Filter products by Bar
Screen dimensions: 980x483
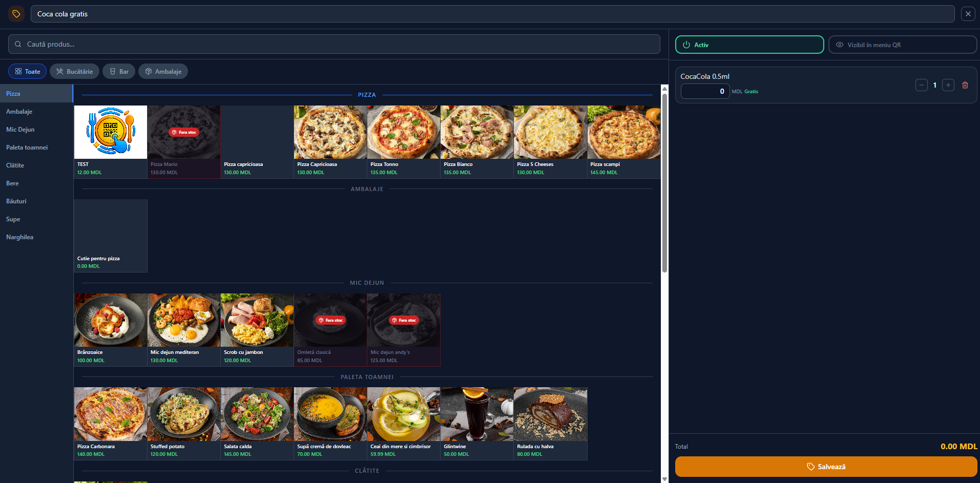click(119, 71)
